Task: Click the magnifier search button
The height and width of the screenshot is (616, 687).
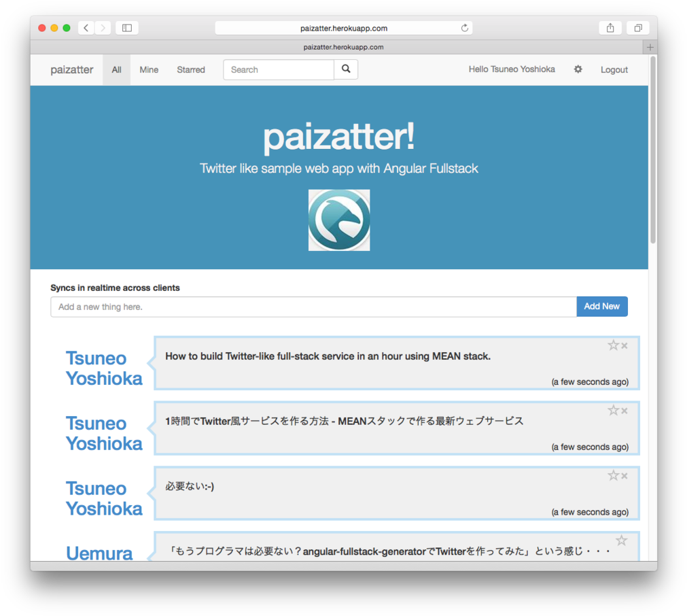Action: (x=346, y=69)
